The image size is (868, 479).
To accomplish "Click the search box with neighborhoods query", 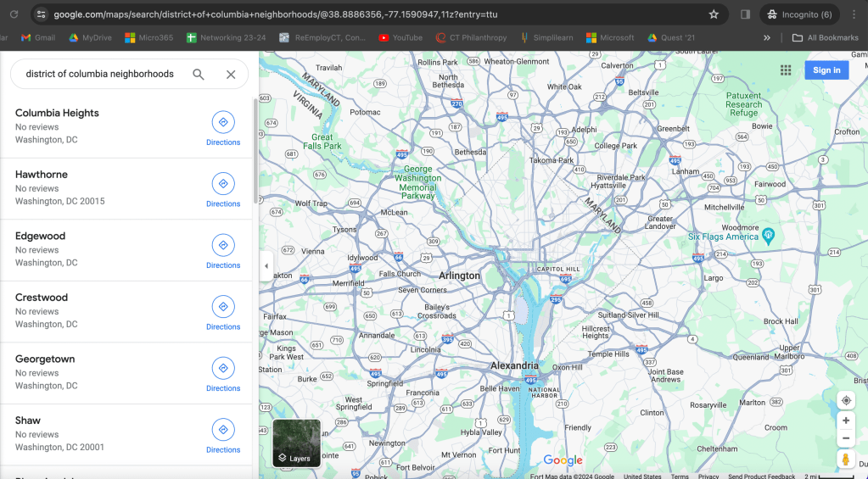I will (x=99, y=75).
